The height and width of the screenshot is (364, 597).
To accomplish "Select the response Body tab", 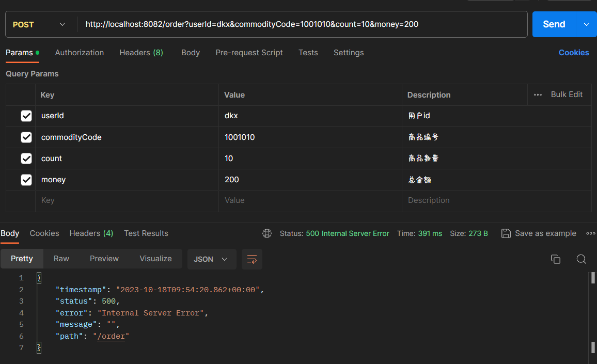I will (x=10, y=233).
